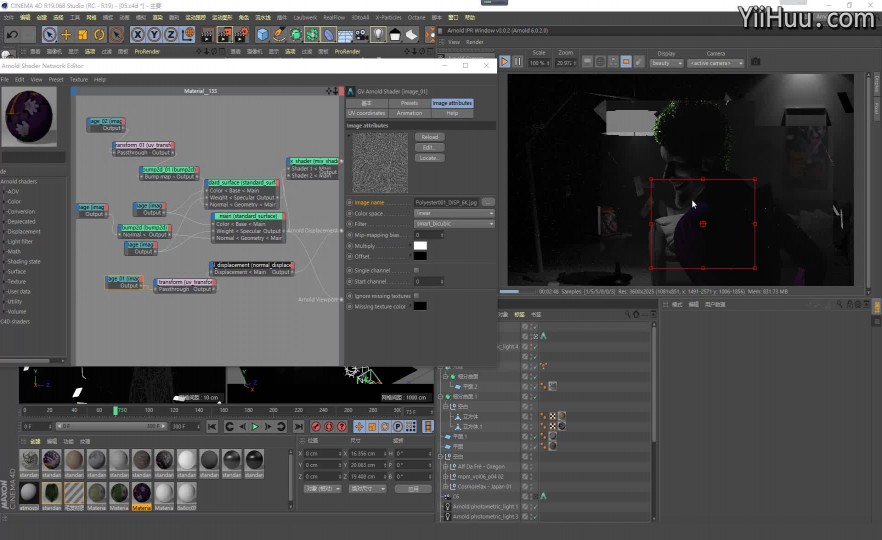Click the blue Deformer capsule icon

coord(328,35)
